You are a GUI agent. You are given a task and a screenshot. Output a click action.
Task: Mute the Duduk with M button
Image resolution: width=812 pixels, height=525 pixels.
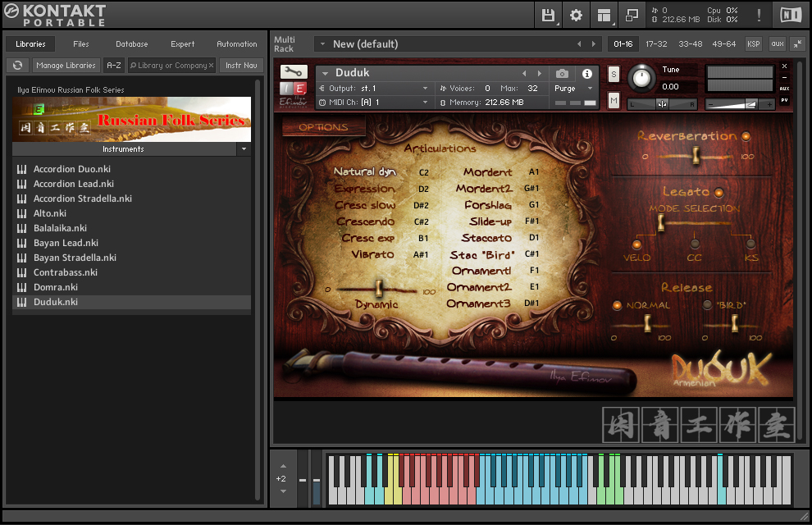(614, 100)
